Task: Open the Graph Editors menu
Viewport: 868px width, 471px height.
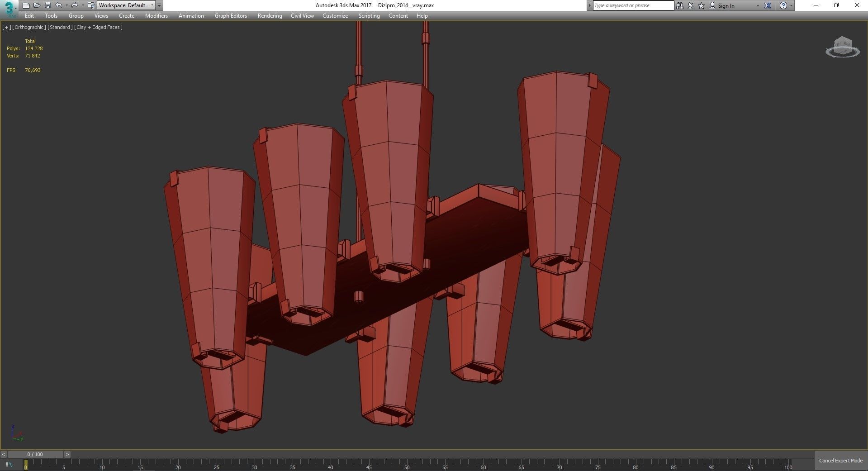Action: tap(231, 16)
